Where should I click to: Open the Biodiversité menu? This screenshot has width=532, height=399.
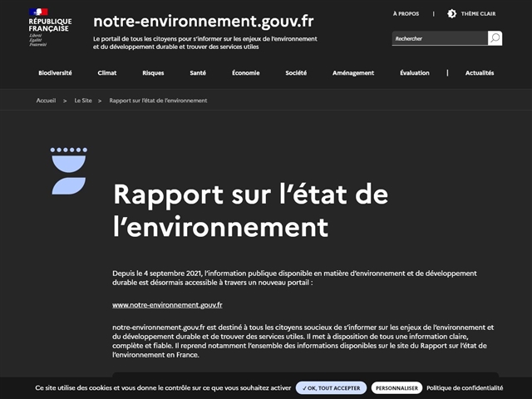pos(55,73)
